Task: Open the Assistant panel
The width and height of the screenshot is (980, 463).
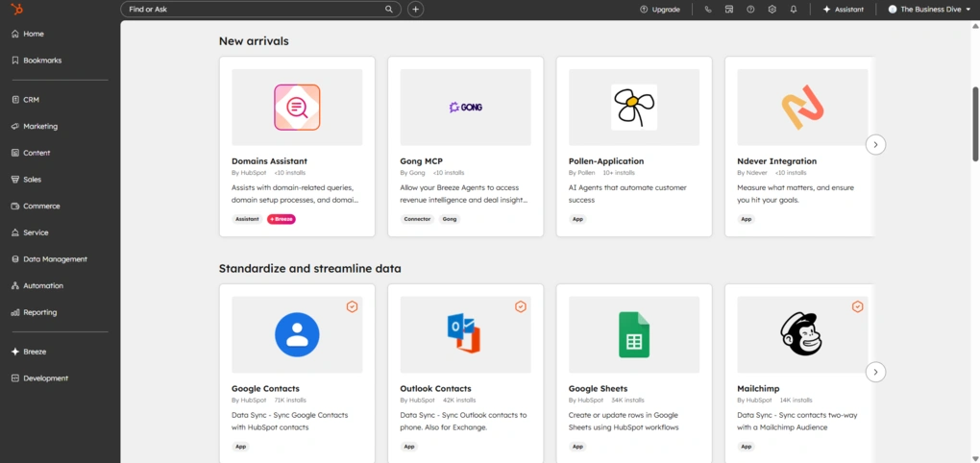Action: (844, 10)
